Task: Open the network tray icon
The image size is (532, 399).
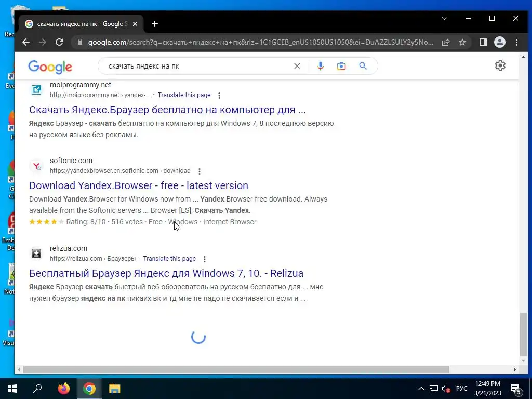Action: click(x=434, y=389)
